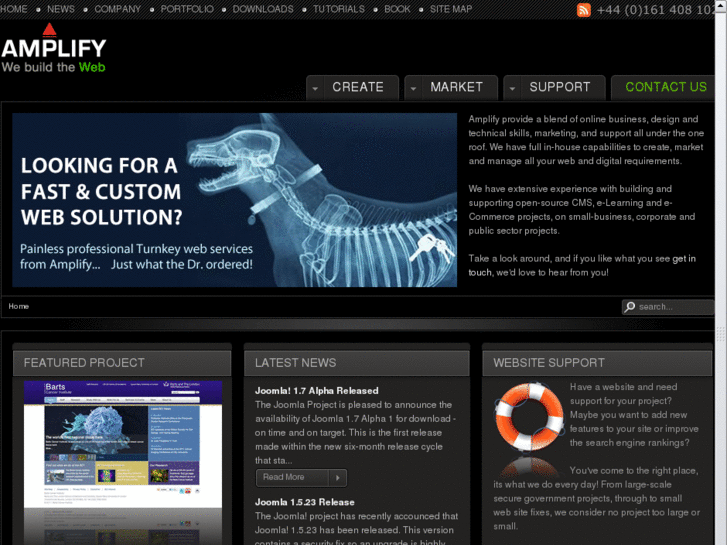The image size is (727, 545).
Task: Open Joomla! 1.7 Alpha Released article
Action: [317, 391]
